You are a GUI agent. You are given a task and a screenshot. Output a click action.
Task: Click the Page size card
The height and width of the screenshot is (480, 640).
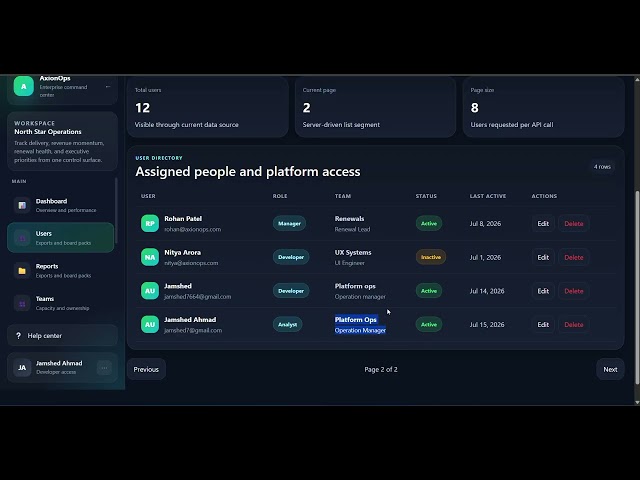[543, 107]
